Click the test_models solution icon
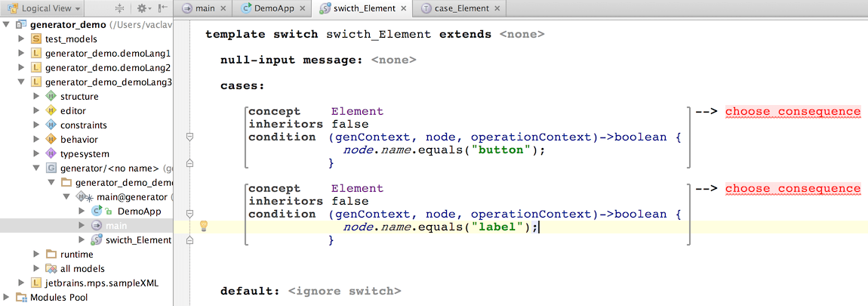Screen dimensions: 868x306 point(36,39)
